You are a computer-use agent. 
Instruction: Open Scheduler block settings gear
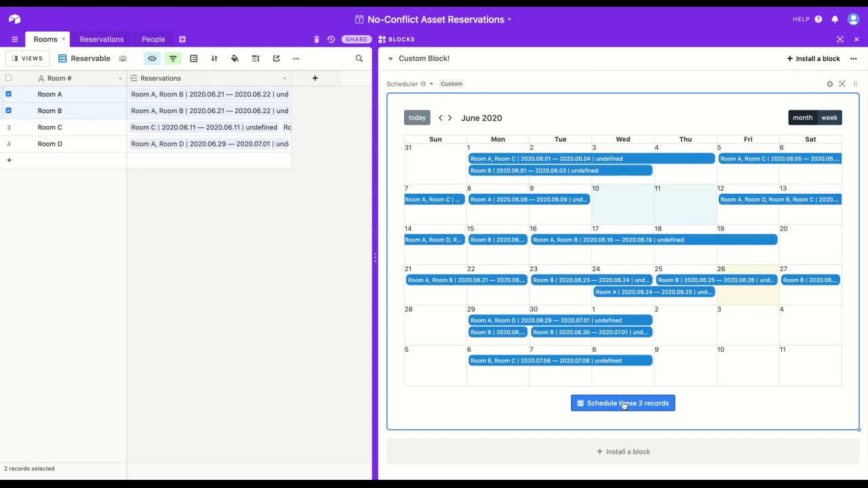[829, 84]
